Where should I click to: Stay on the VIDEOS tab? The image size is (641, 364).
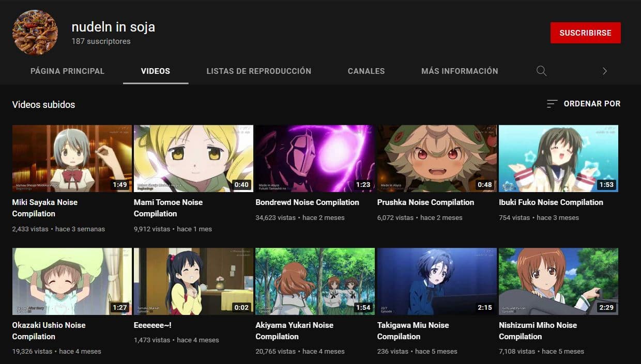155,71
